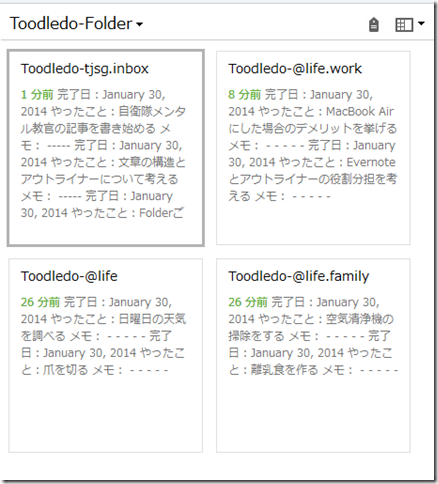Click the snippet text mentioning Evernote

[x=371, y=162]
